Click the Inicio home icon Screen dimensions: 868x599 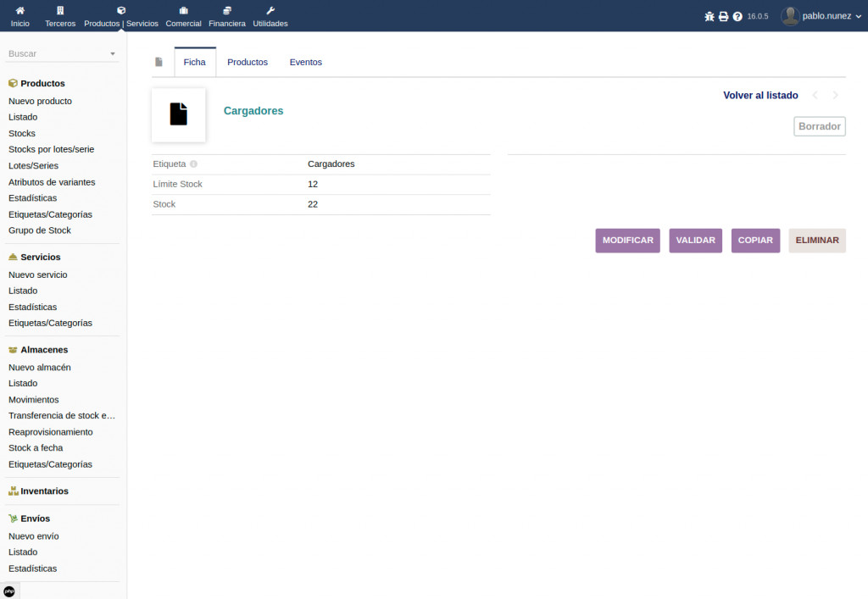click(19, 10)
